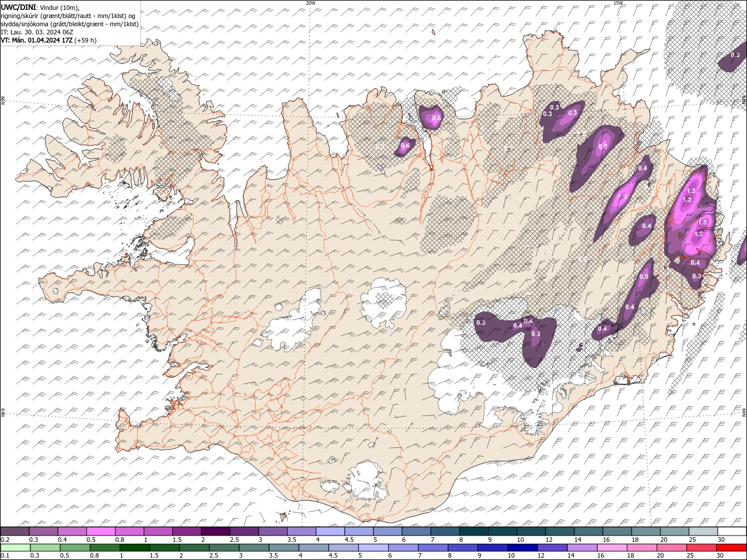Click the 'VT: Mán. 01.04.2024 17Z (+59 h)' valid time line
Viewport: 747px width, 560px height.
[48, 40]
